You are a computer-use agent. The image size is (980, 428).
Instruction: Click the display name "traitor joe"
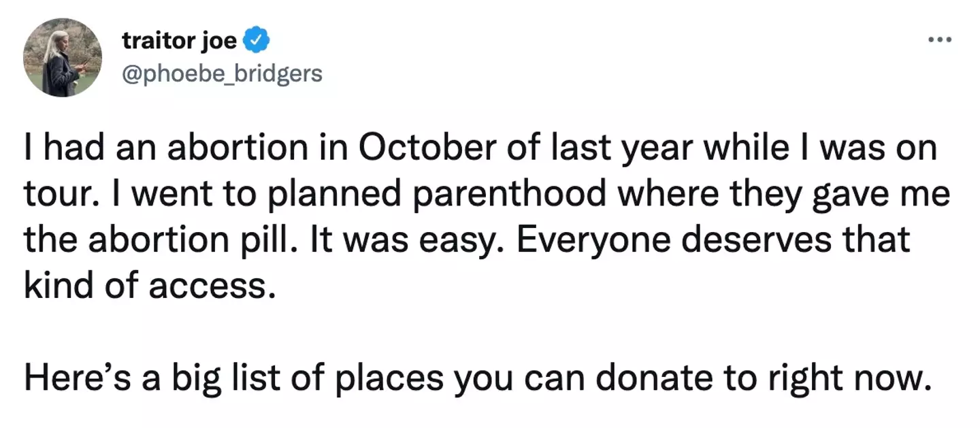coord(180,42)
